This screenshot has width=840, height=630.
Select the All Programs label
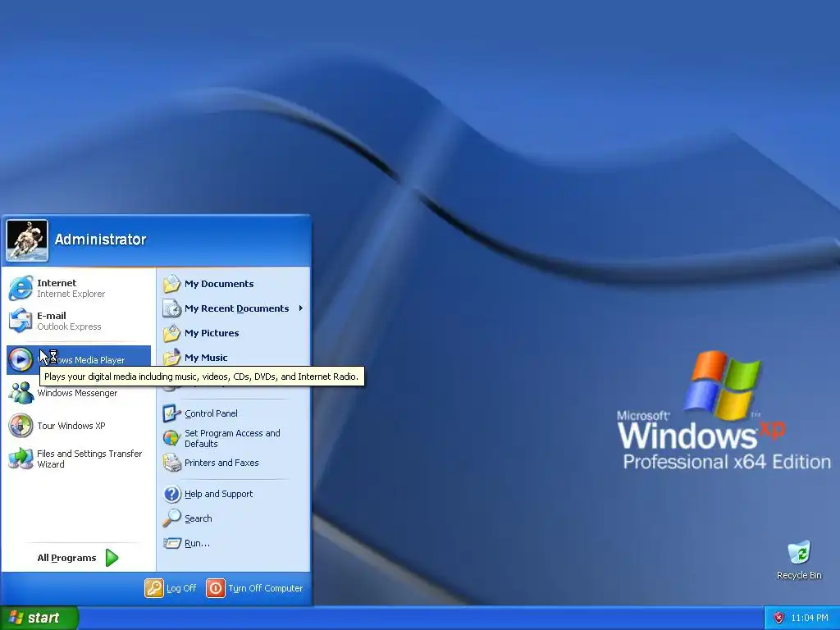pyautogui.click(x=66, y=558)
